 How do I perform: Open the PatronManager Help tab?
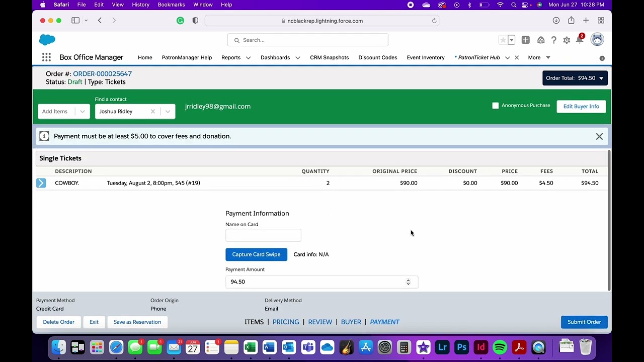coord(187,57)
